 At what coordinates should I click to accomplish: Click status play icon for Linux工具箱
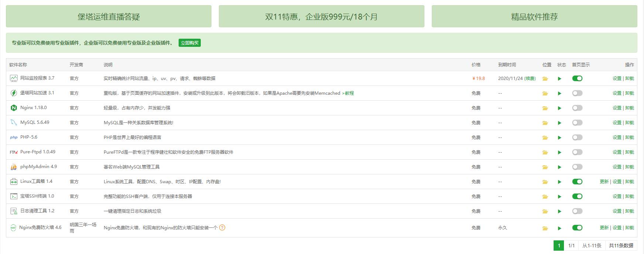pos(559,182)
